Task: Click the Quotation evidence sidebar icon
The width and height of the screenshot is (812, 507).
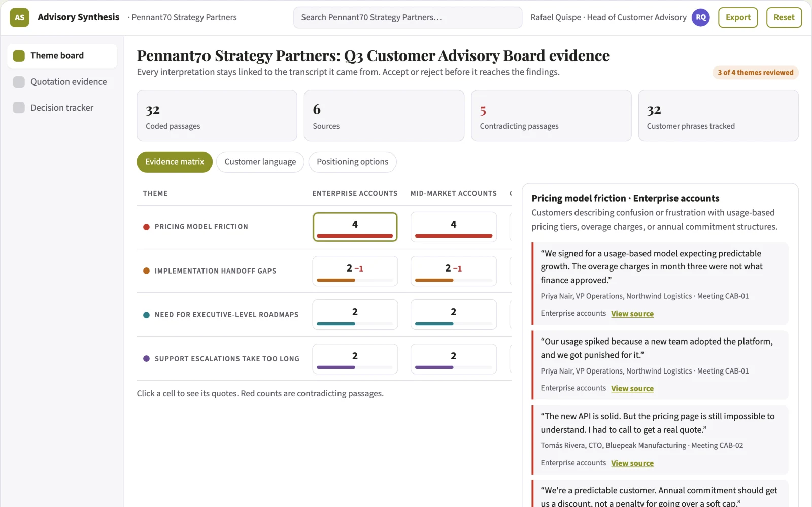Action: 19,82
